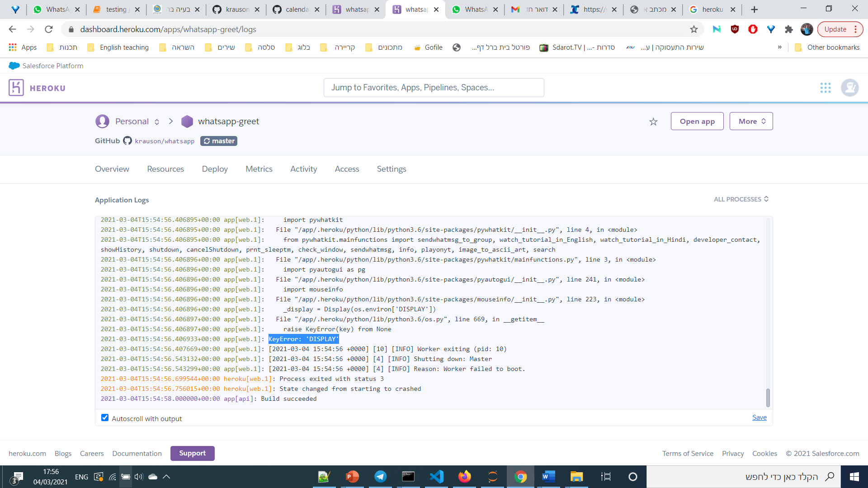
Task: Expand the Personal team switcher
Action: click(x=157, y=122)
